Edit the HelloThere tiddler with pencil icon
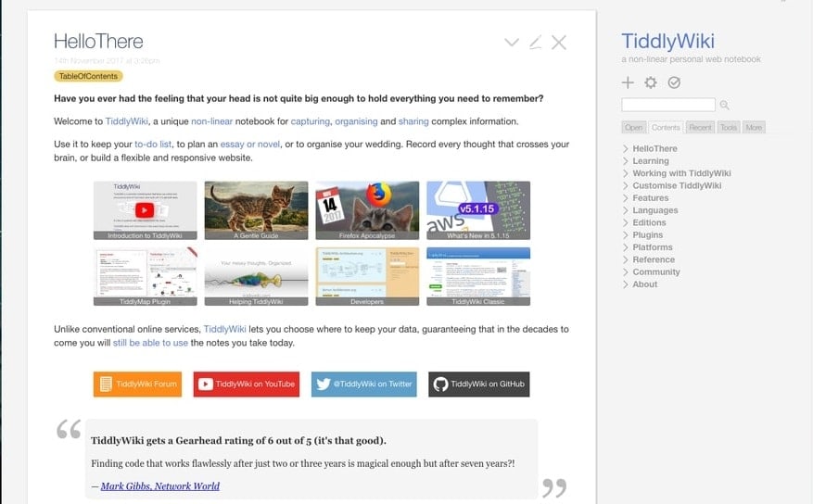This screenshot has height=504, width=813. [536, 43]
